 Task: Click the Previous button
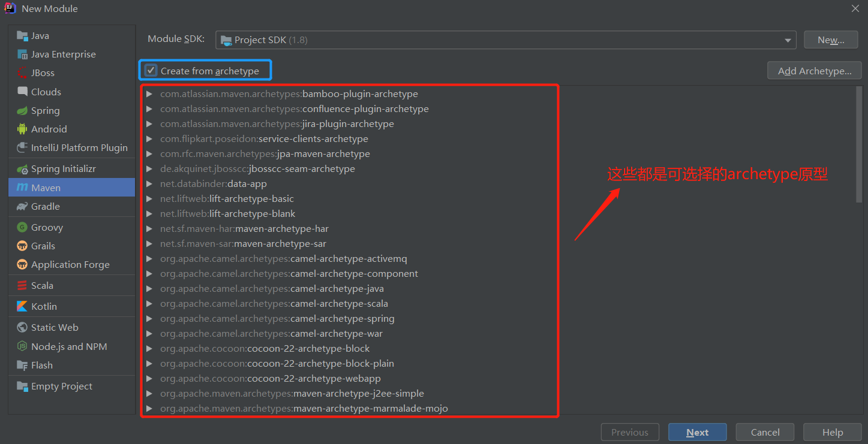(x=630, y=433)
